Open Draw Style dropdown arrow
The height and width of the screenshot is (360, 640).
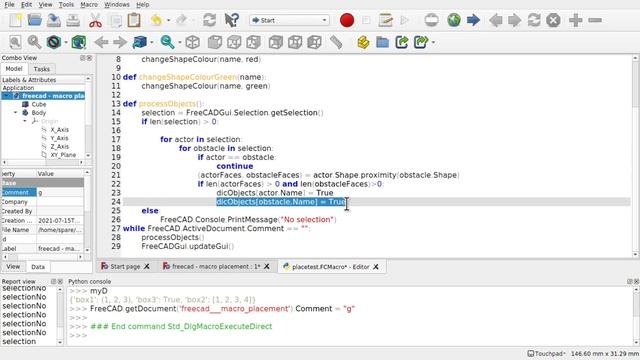(x=65, y=42)
